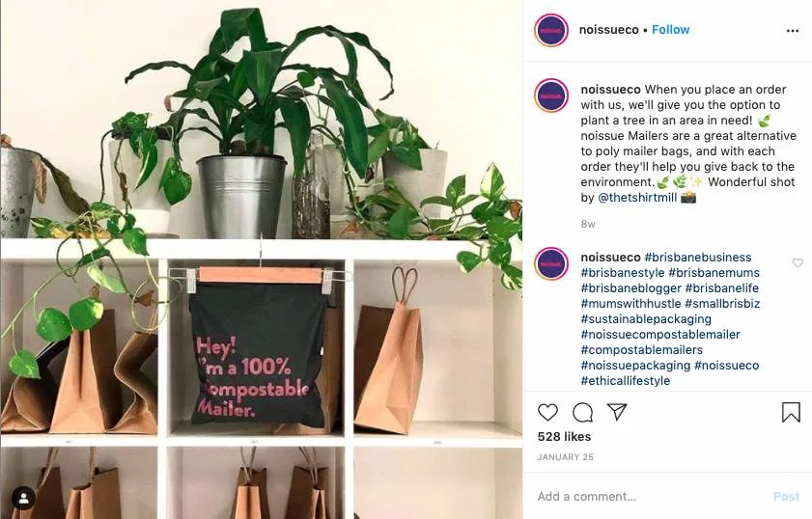Share post via paper plane icon
This screenshot has width=812, height=519.
coord(617,412)
